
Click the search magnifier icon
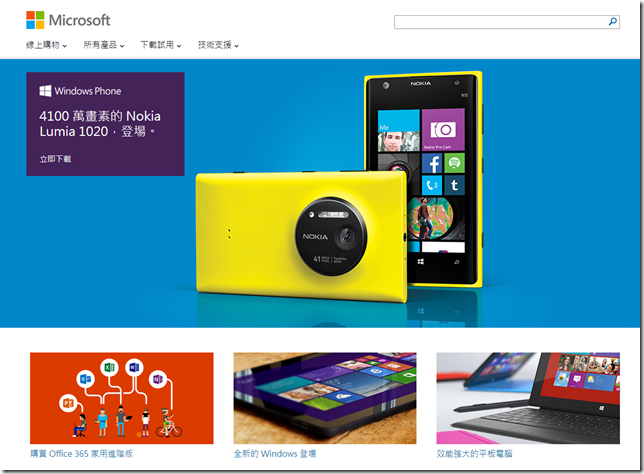tap(612, 22)
